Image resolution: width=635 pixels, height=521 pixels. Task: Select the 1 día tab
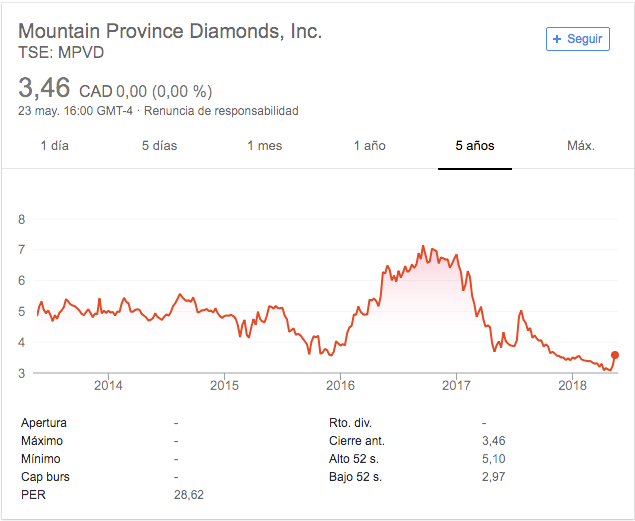[55, 146]
